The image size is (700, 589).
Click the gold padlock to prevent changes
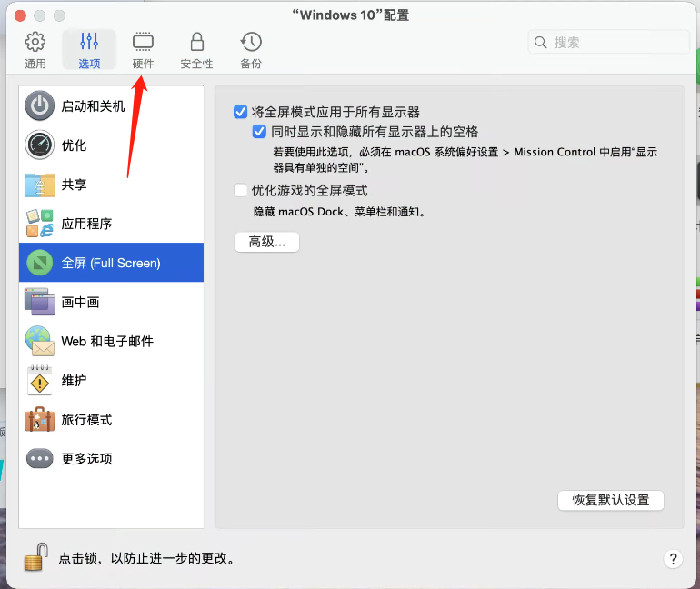35,557
